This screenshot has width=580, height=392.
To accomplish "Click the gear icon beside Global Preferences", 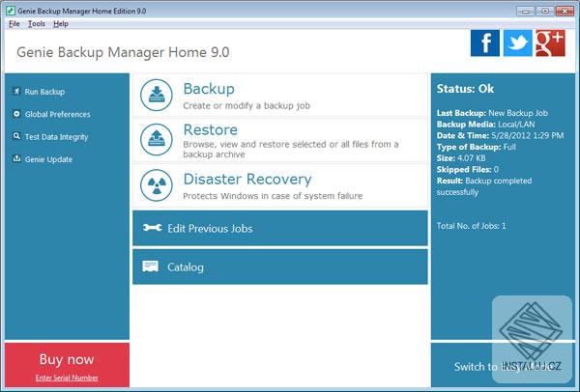I will pos(16,114).
